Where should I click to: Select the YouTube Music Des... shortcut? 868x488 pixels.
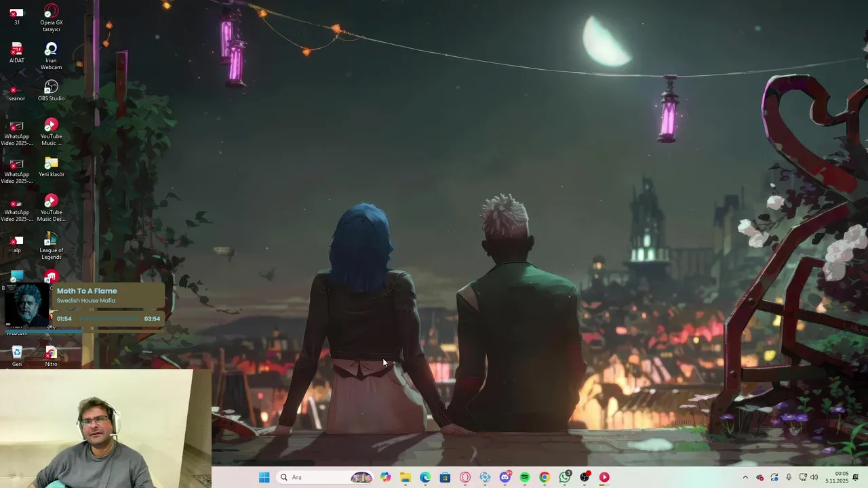pos(51,207)
